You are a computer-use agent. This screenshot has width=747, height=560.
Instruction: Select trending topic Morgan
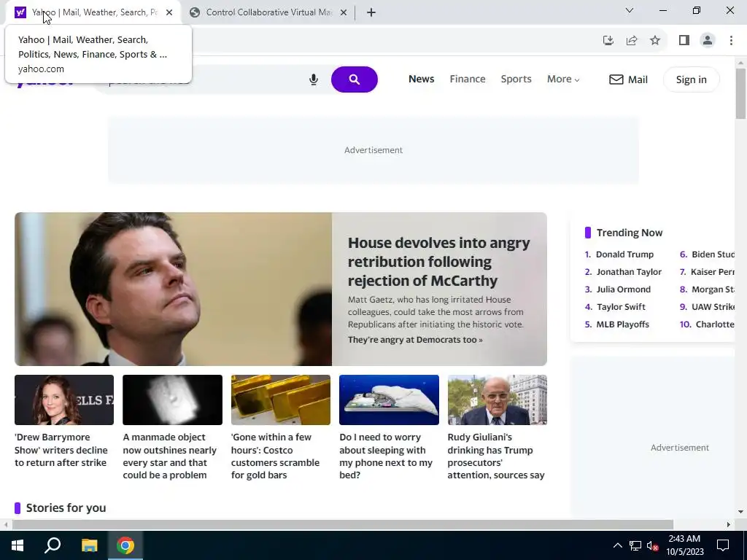pyautogui.click(x=713, y=289)
